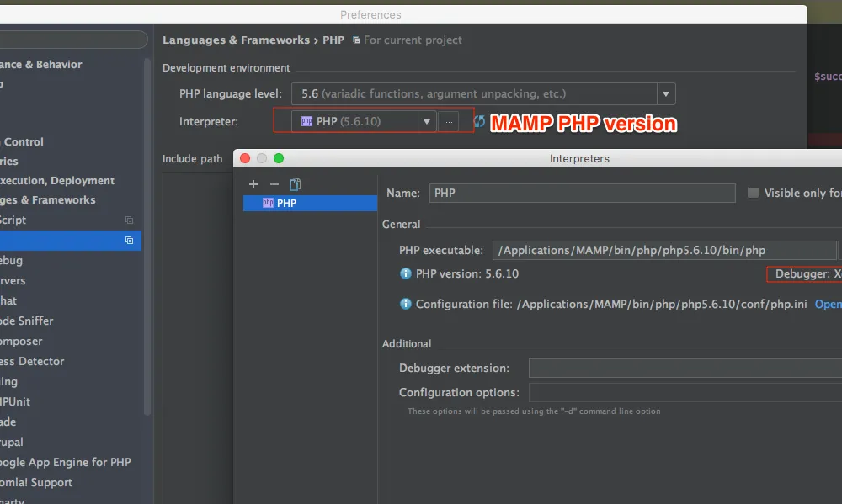Toggle the 'Visible only for' checkbox
Screen dimensions: 842x504
(752, 193)
